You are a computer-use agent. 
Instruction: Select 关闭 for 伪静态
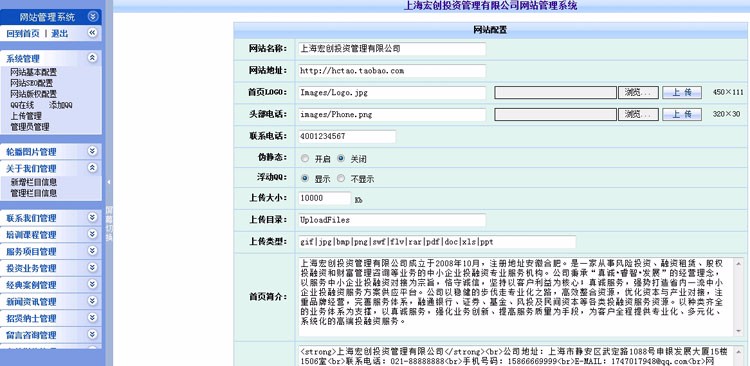pyautogui.click(x=341, y=158)
